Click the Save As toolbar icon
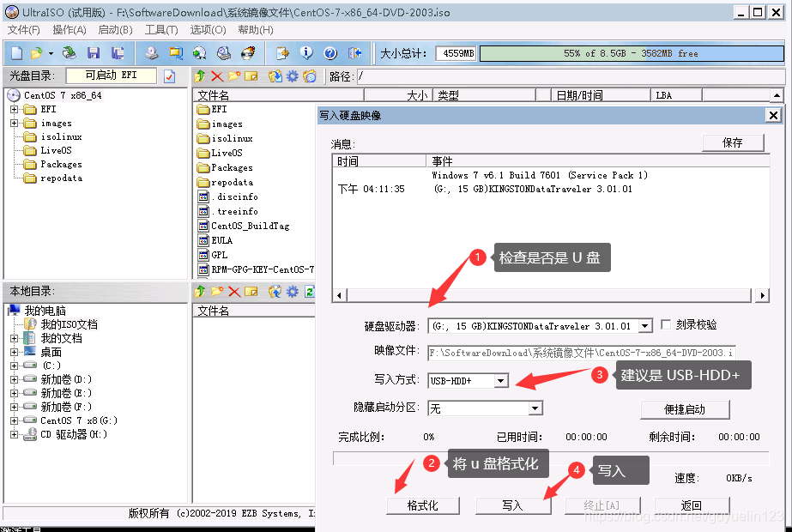 [118, 53]
